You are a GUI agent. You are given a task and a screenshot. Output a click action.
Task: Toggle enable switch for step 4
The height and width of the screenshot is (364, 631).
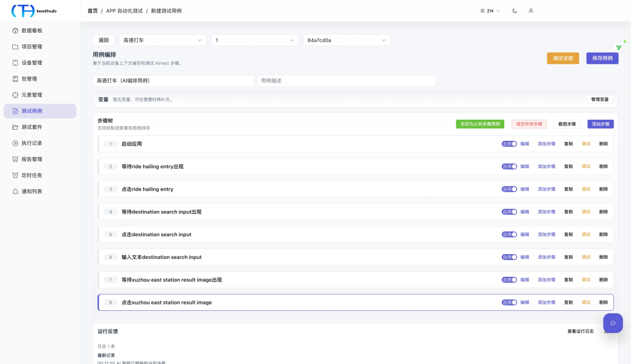click(509, 212)
